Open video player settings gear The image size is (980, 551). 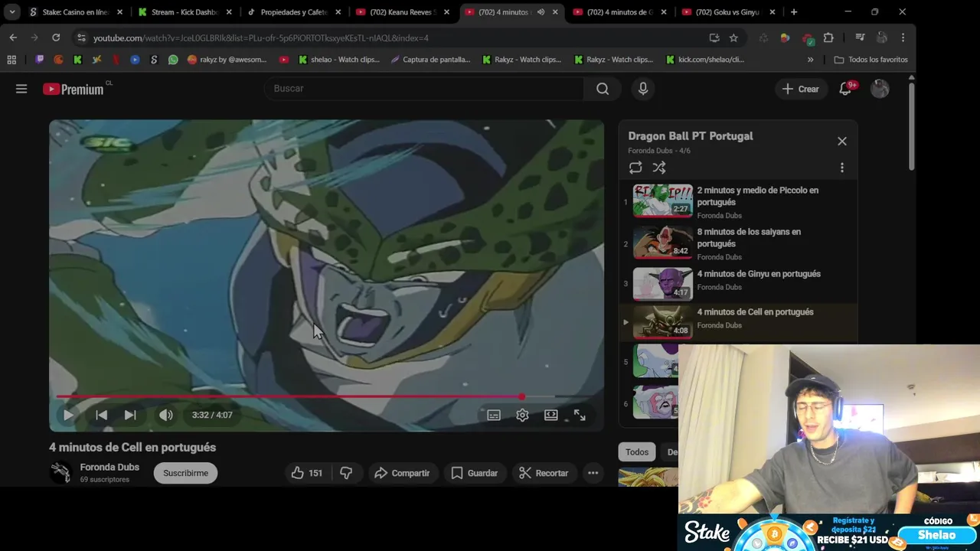pyautogui.click(x=522, y=415)
